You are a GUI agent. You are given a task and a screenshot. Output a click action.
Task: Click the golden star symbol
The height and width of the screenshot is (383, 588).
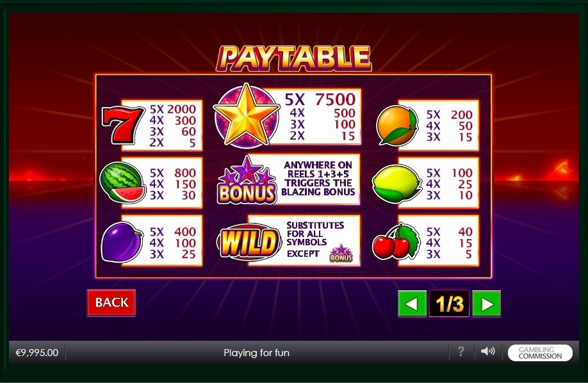coord(247,116)
